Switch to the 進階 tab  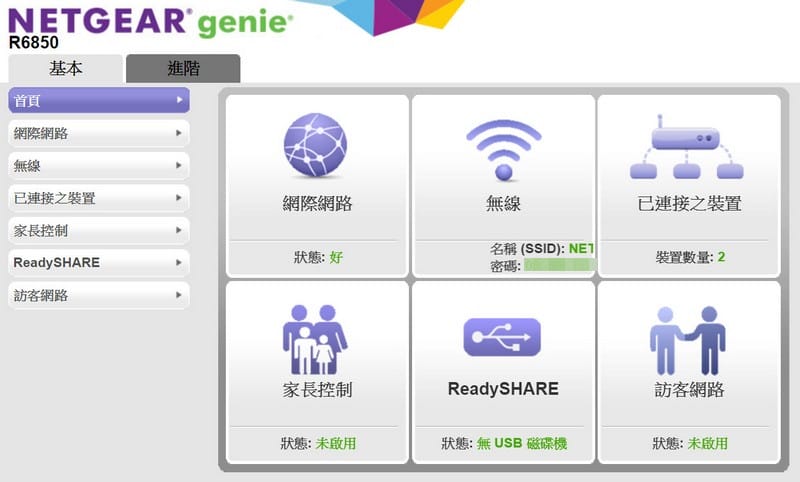click(183, 68)
